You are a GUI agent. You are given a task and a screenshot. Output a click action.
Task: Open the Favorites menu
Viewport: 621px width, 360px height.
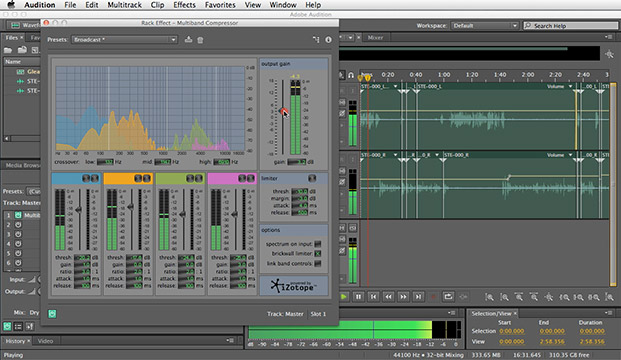coord(220,5)
